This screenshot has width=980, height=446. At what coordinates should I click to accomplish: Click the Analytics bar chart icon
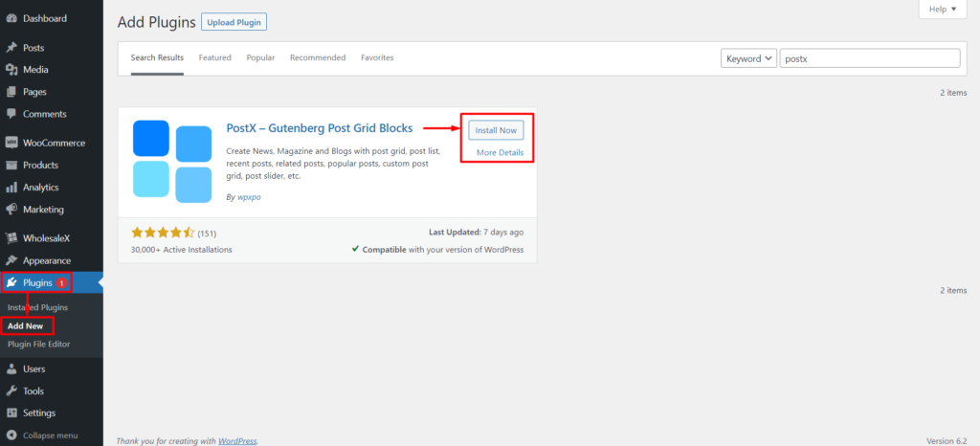coord(11,188)
